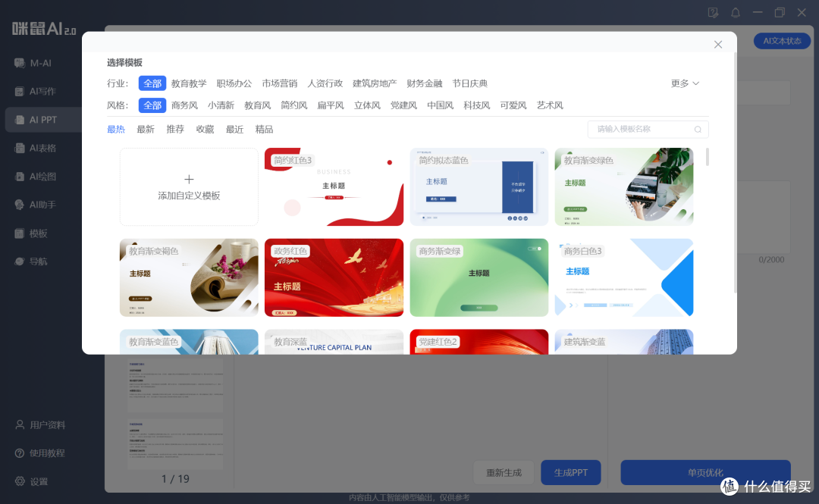Open the AI写作 sidebar icon
The height and width of the screenshot is (504, 819).
click(x=19, y=92)
